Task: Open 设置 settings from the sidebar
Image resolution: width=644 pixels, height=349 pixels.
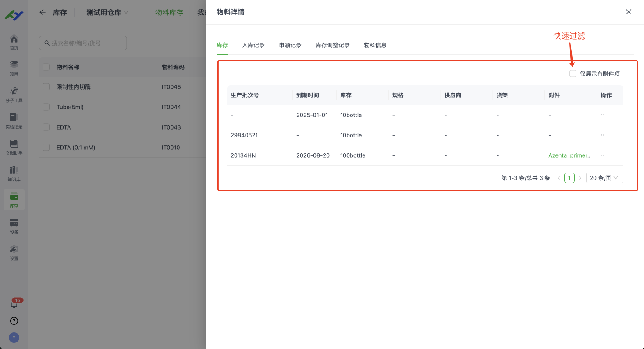Action: [14, 252]
